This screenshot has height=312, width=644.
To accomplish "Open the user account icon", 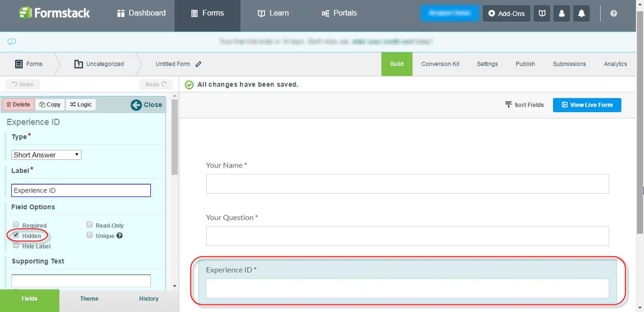I will [x=562, y=13].
